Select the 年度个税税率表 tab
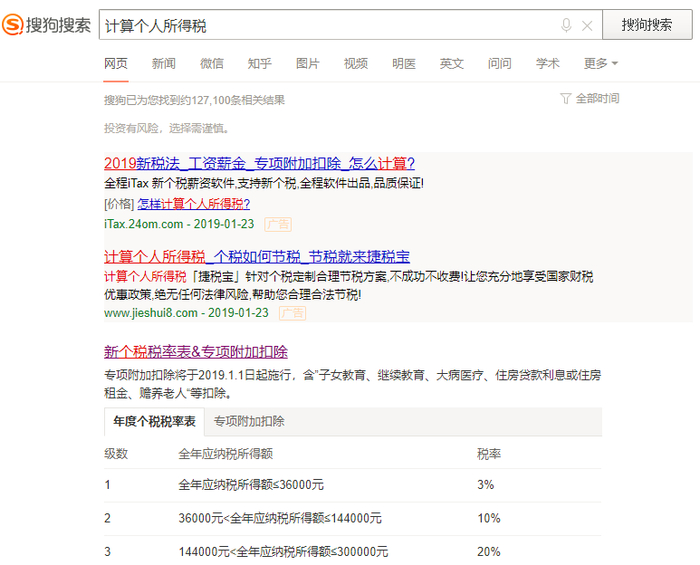 (154, 421)
